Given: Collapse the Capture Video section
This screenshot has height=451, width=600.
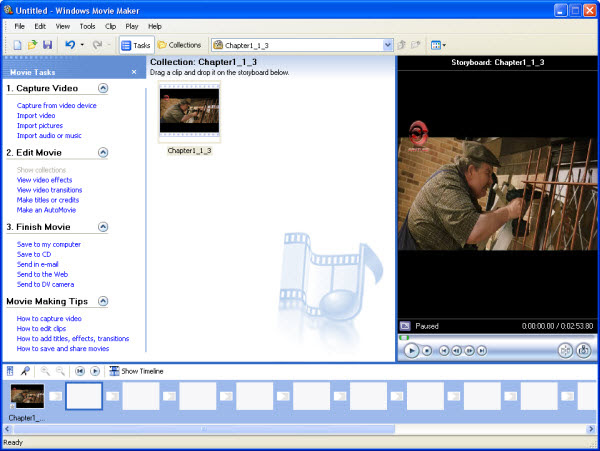Looking at the screenshot, I should click(103, 88).
